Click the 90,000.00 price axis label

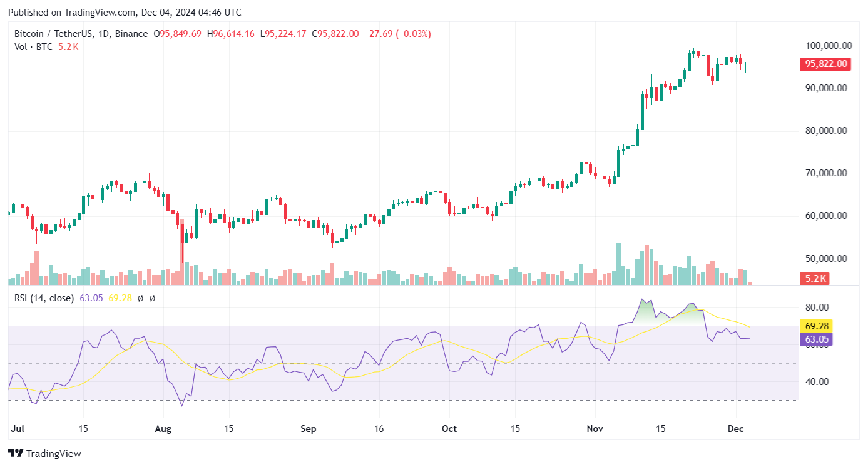(826, 88)
